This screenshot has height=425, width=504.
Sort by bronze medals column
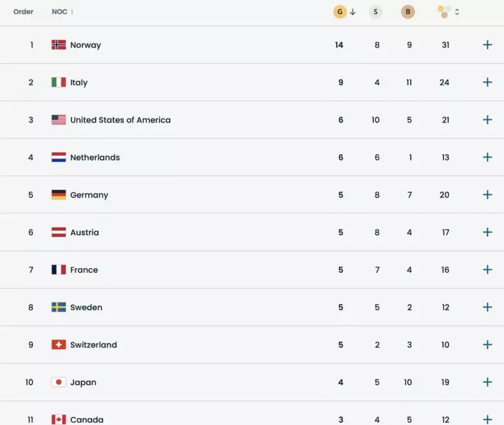(x=408, y=12)
